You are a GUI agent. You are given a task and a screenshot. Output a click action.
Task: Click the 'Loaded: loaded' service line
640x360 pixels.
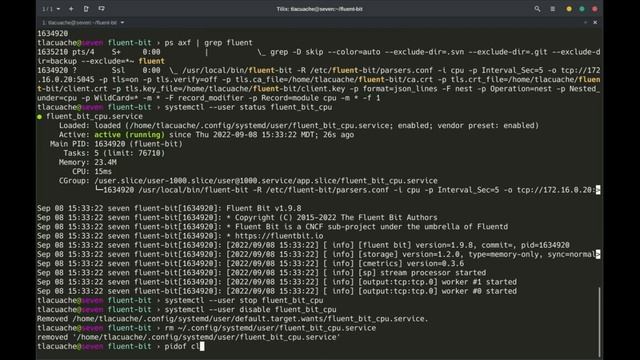299,126
